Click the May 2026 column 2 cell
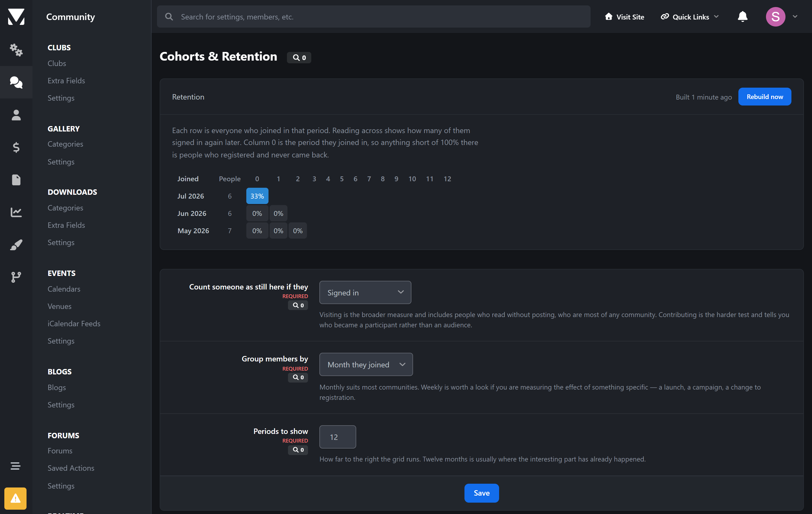This screenshot has height=514, width=812. tap(297, 231)
